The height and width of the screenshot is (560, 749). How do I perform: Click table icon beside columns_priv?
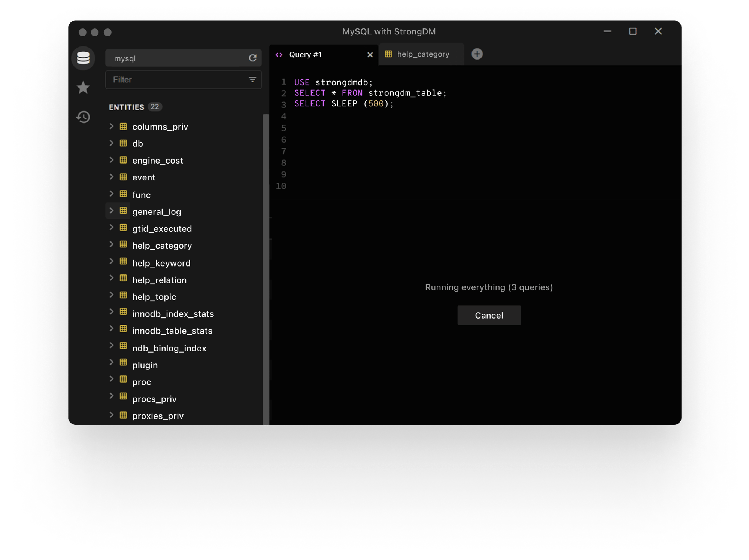click(123, 126)
